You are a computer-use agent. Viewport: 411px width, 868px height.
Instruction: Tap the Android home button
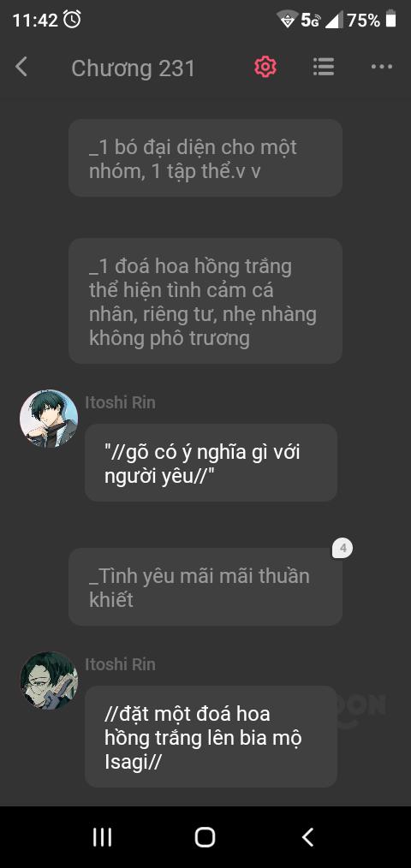point(205,837)
